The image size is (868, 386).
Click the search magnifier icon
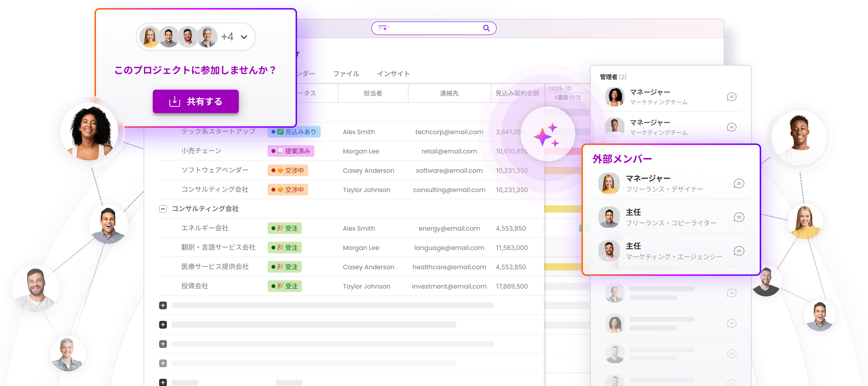pos(486,28)
